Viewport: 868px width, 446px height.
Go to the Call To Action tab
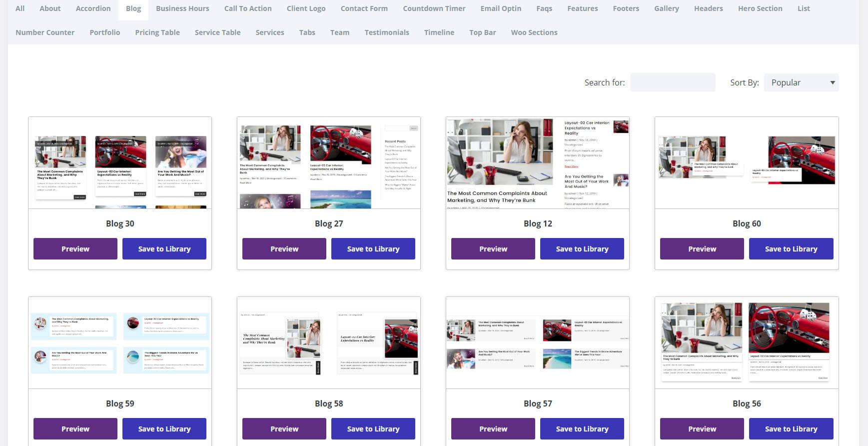click(x=248, y=8)
